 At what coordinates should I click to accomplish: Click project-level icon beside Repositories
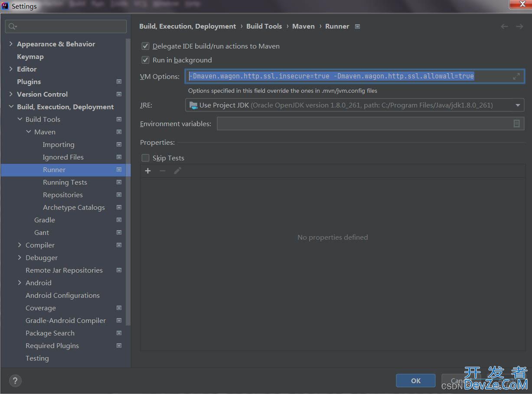pos(119,195)
